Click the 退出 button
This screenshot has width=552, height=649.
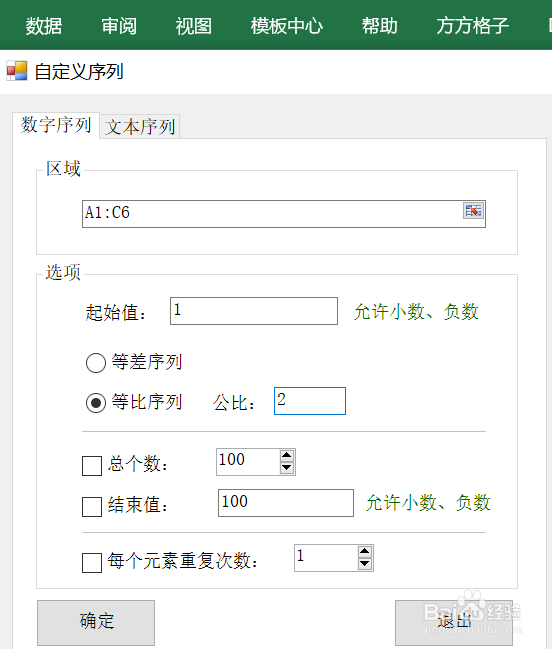(454, 623)
